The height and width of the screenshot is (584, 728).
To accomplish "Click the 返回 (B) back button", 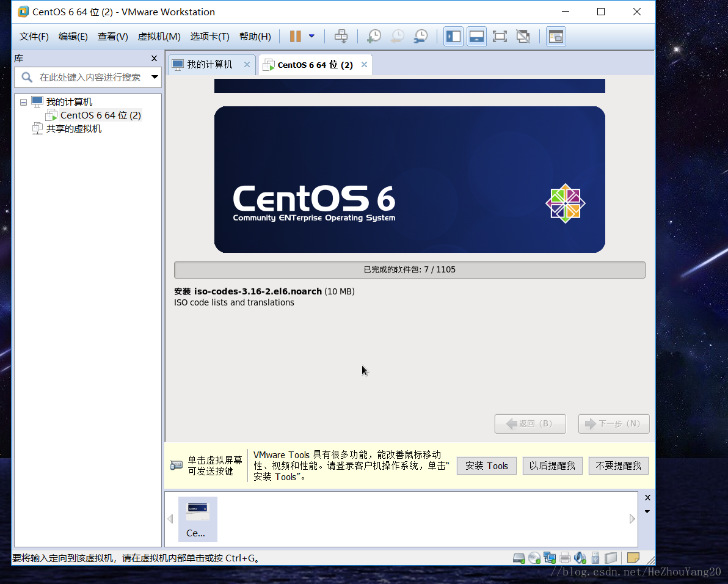I will [530, 424].
